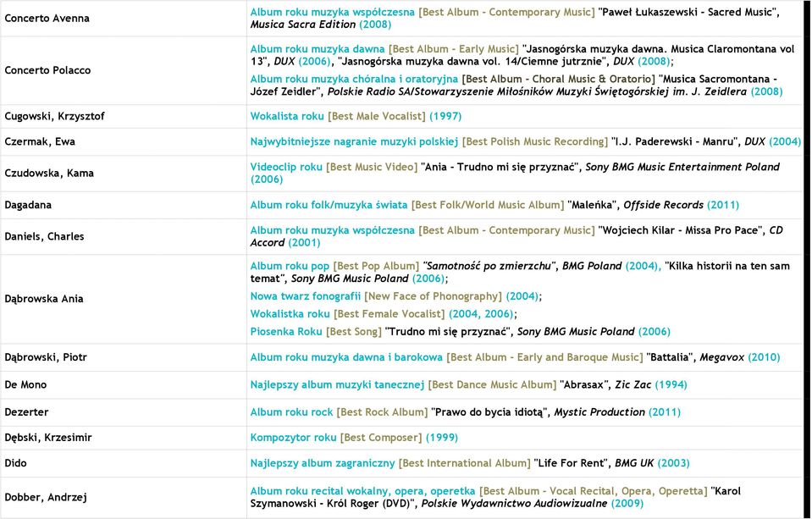
Task: Click the Cugowski, Krzysztof row name
Action: pyautogui.click(x=54, y=116)
